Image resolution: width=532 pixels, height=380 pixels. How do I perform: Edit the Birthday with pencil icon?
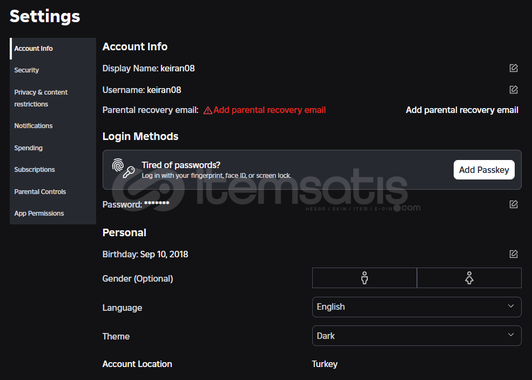tap(513, 254)
